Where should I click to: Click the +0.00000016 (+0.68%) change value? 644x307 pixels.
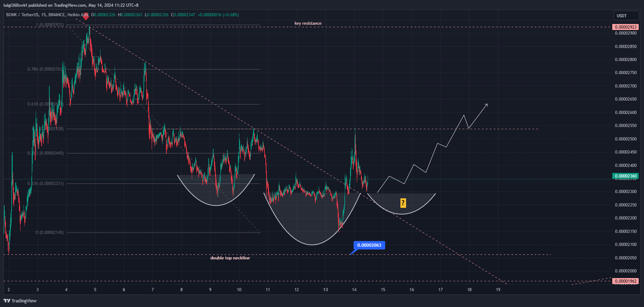[218, 15]
